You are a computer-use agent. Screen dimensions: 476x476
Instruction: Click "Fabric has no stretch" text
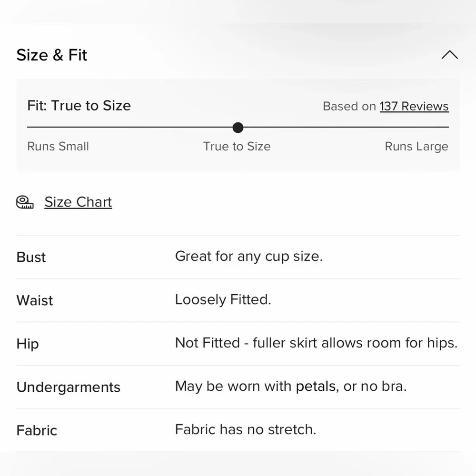pyautogui.click(x=245, y=429)
